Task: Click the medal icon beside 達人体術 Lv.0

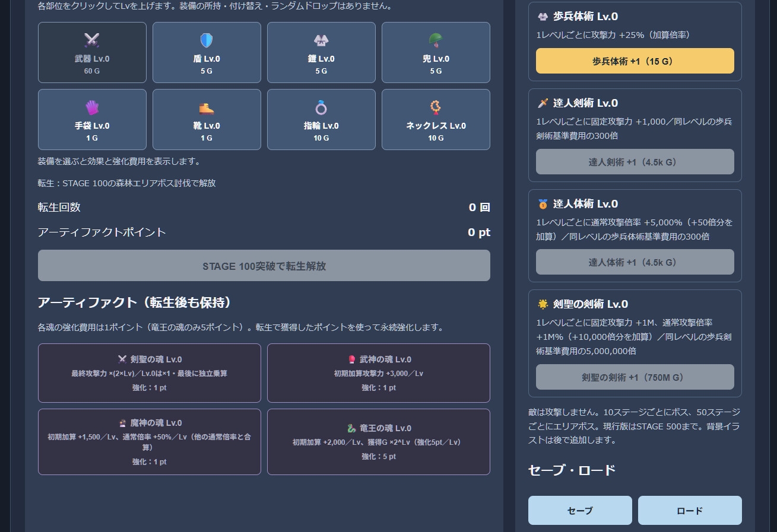Action: 543,204
